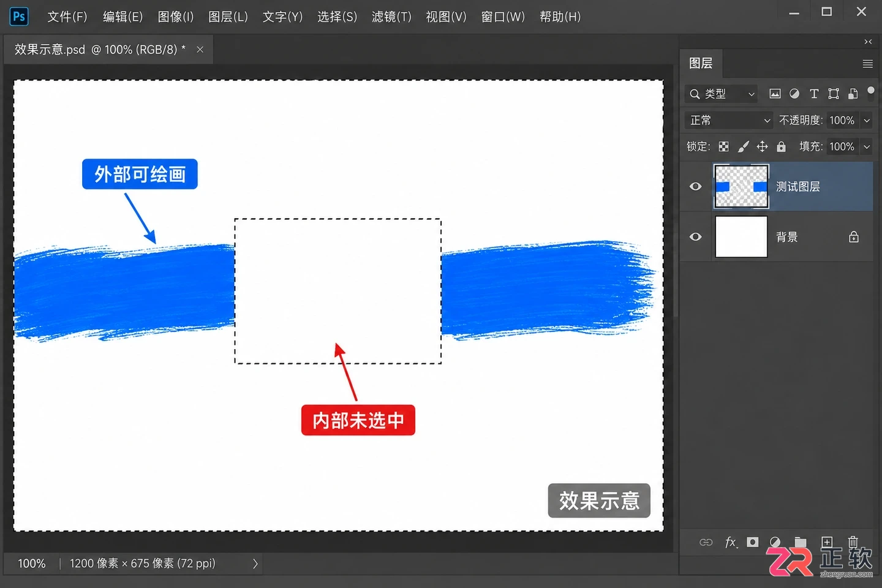Image resolution: width=882 pixels, height=588 pixels.
Task: Create new fill or adjustment layer icon
Action: point(775,542)
